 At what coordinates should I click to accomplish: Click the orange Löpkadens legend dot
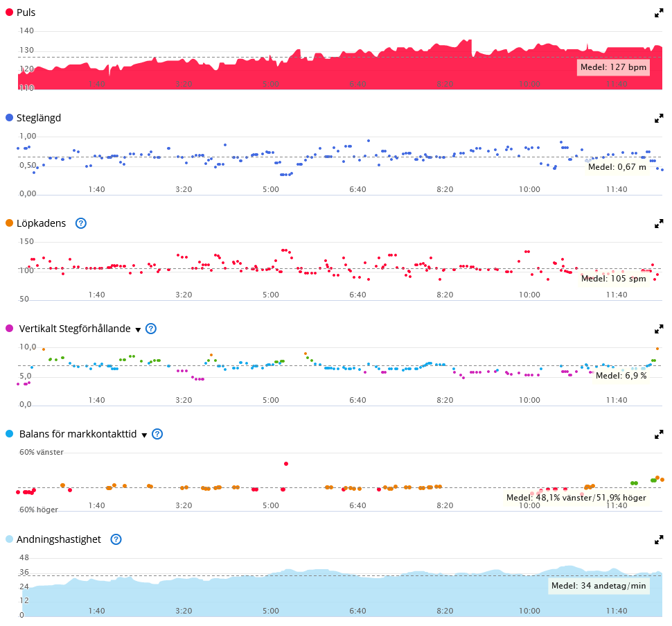tap(10, 223)
